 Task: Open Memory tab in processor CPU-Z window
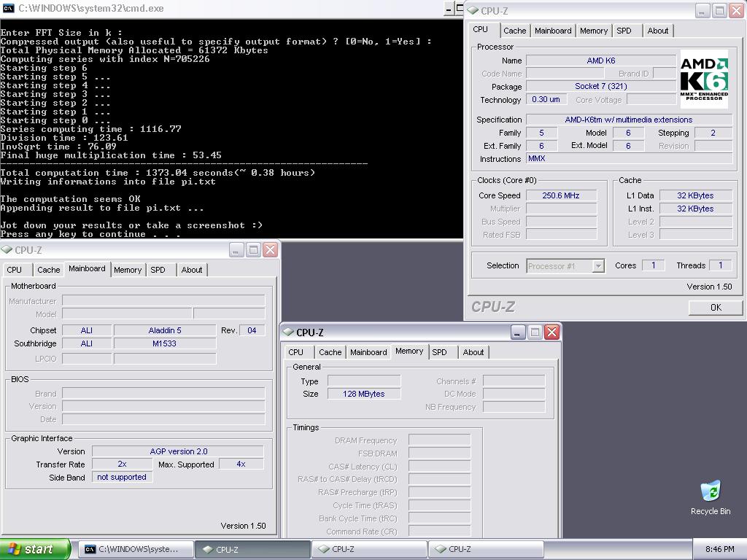[x=594, y=31]
